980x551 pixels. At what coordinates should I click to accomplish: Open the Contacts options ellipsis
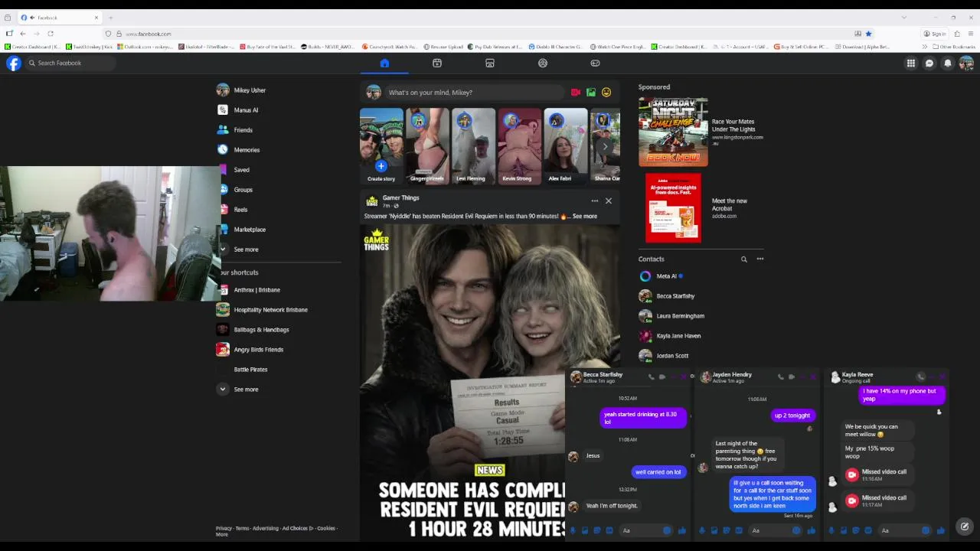(x=760, y=259)
